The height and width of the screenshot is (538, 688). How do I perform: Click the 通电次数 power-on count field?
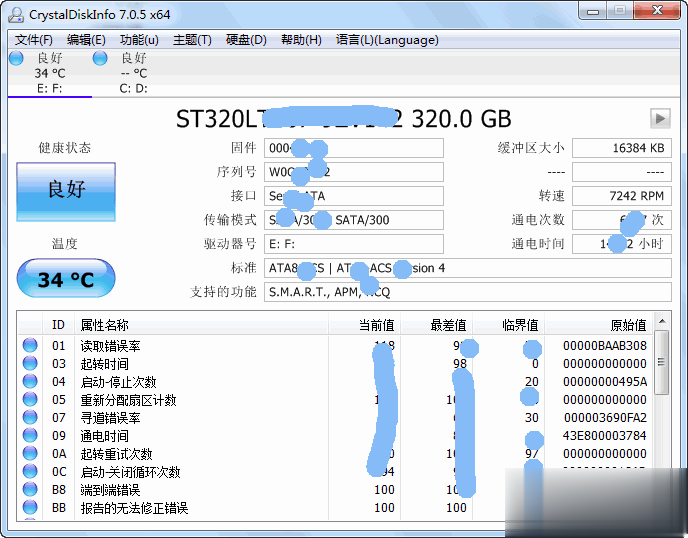pyautogui.click(x=622, y=220)
